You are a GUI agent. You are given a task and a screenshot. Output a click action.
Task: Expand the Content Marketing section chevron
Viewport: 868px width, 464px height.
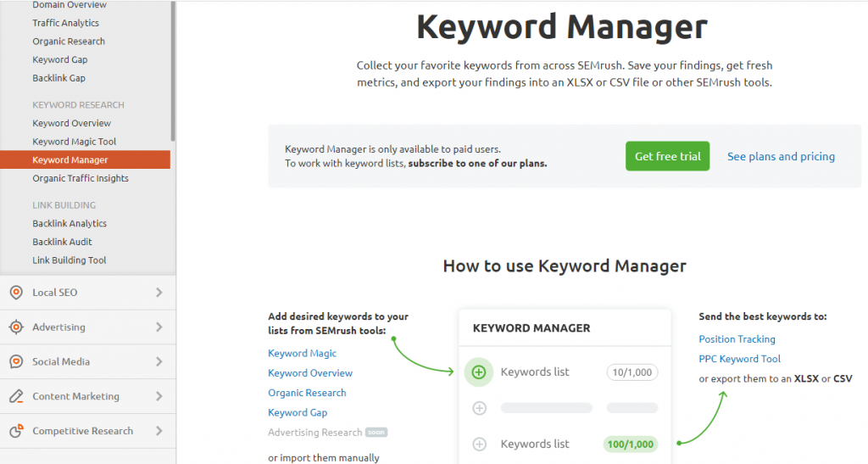tap(159, 396)
